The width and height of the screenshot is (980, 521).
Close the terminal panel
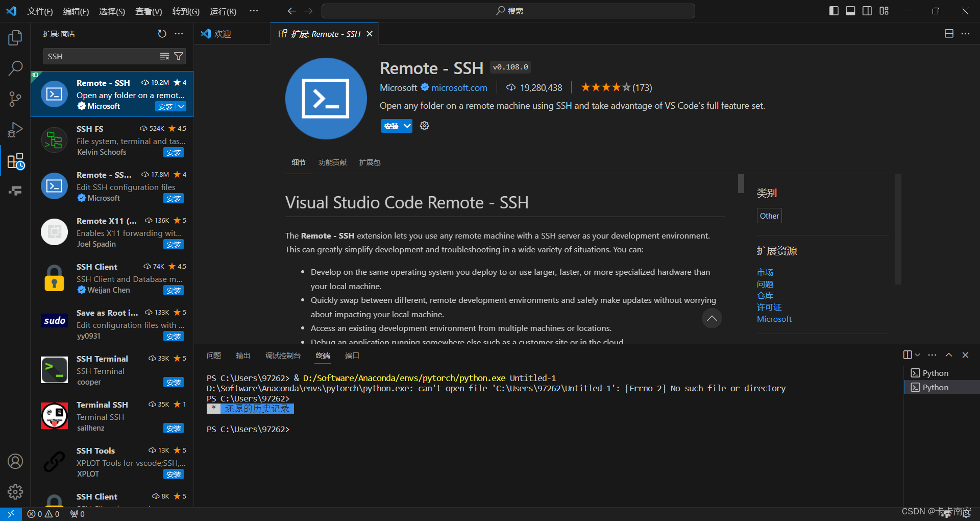(965, 355)
